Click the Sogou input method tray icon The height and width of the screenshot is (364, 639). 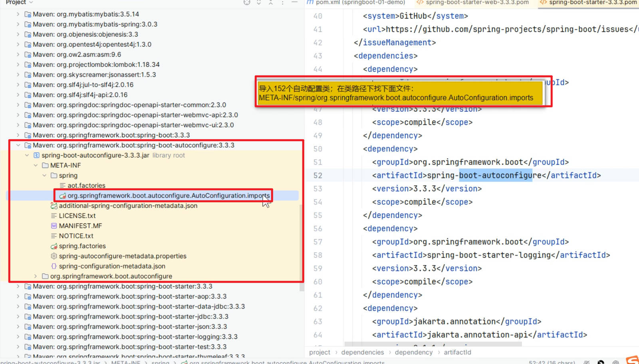pos(632,360)
